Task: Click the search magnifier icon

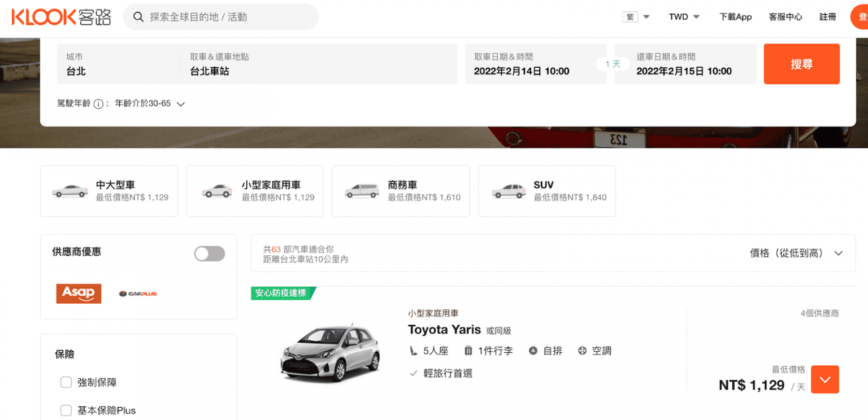Action: 138,17
